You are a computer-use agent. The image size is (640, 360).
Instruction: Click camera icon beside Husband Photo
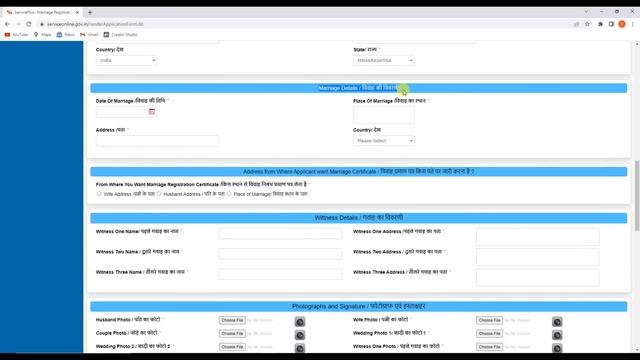(x=300, y=322)
